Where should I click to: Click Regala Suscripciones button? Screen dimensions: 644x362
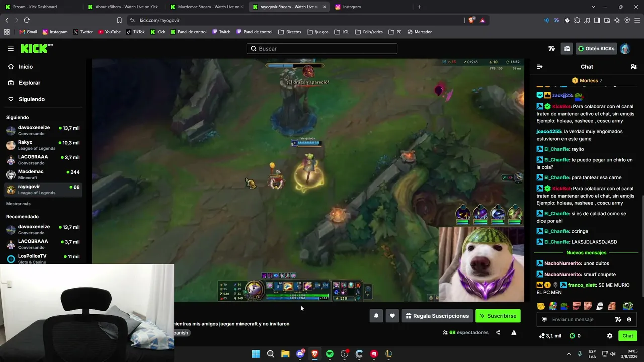coord(437,316)
